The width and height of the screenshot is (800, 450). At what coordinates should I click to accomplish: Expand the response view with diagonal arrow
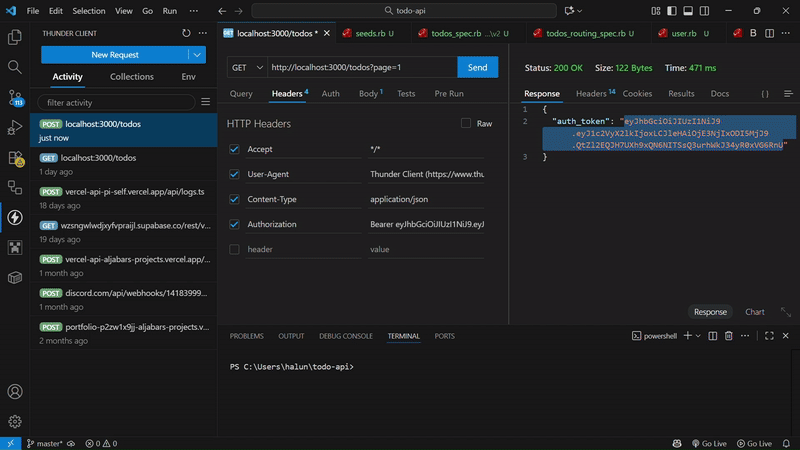(786, 312)
